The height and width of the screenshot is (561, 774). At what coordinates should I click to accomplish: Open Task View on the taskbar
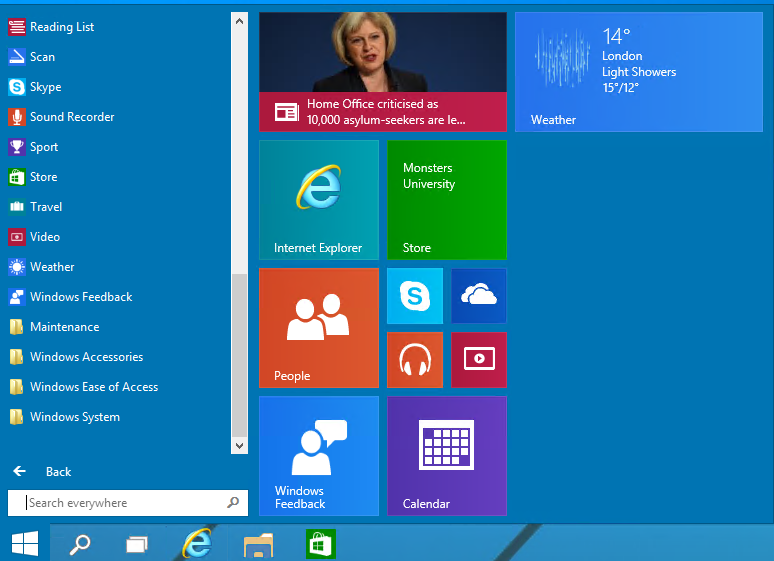click(137, 545)
